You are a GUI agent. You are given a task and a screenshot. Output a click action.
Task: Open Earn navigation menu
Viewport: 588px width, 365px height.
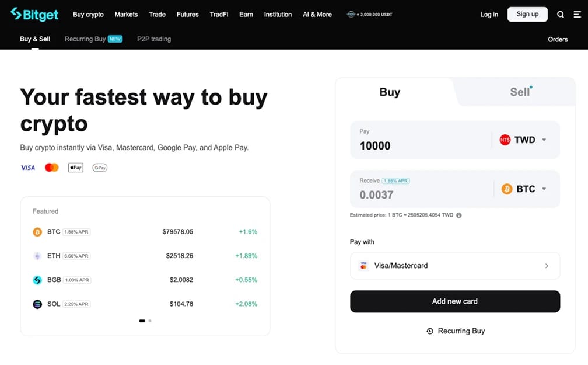click(x=246, y=14)
